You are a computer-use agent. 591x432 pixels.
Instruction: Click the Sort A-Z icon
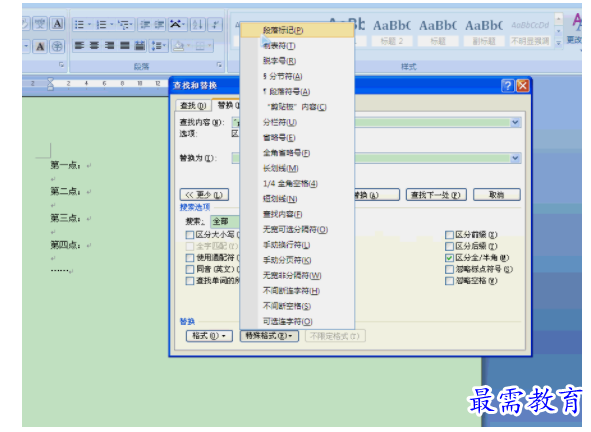(198, 25)
